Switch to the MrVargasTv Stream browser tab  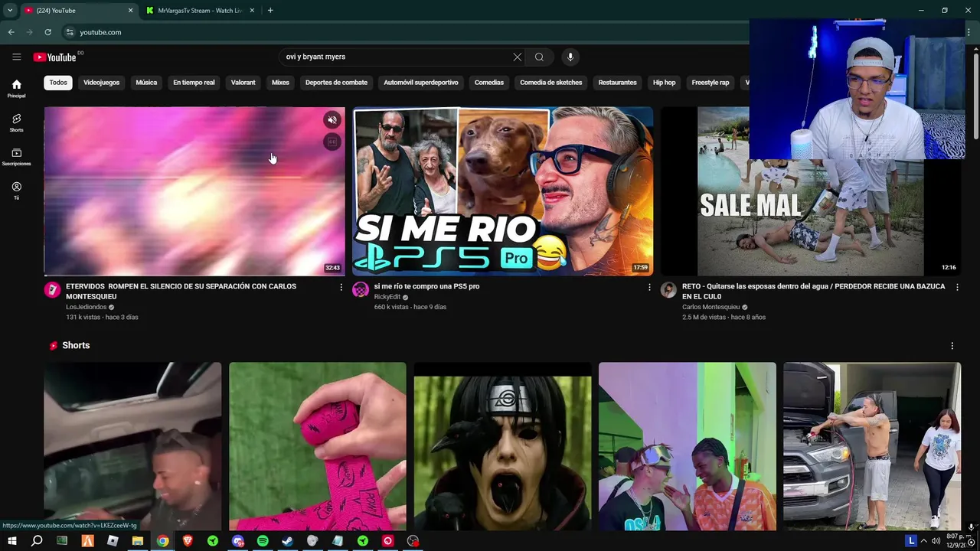(x=199, y=11)
